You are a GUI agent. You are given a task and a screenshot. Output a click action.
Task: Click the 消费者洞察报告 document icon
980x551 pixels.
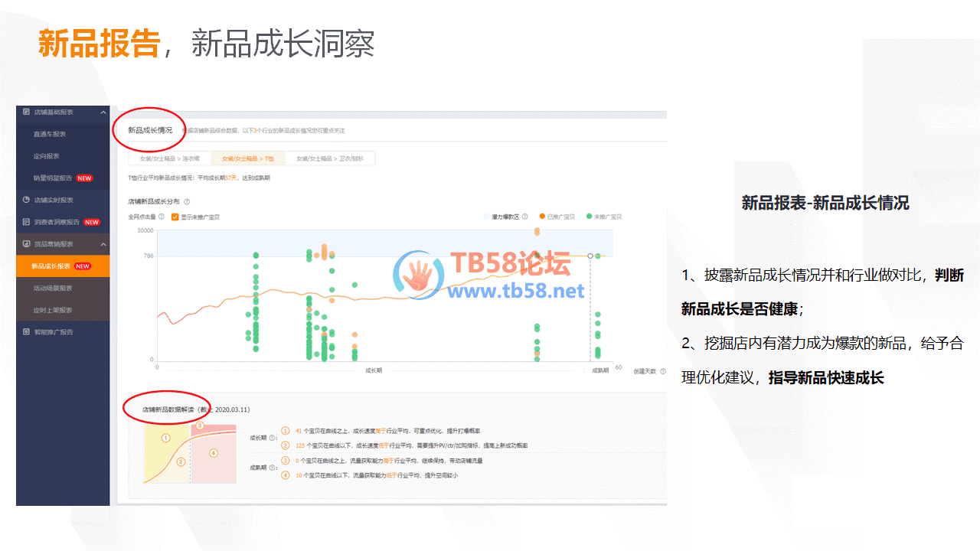point(26,222)
